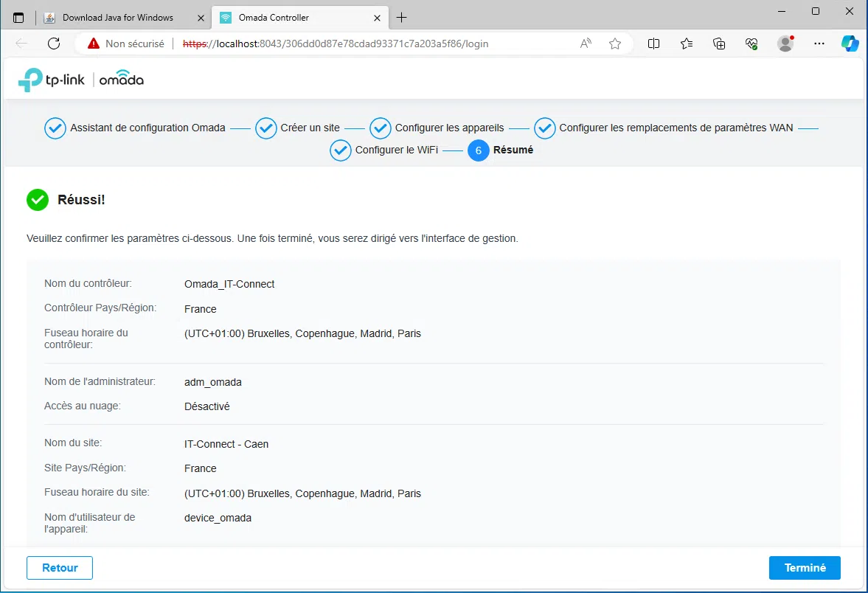
Task: Click Configurer les appareils step checkmark
Action: point(381,128)
